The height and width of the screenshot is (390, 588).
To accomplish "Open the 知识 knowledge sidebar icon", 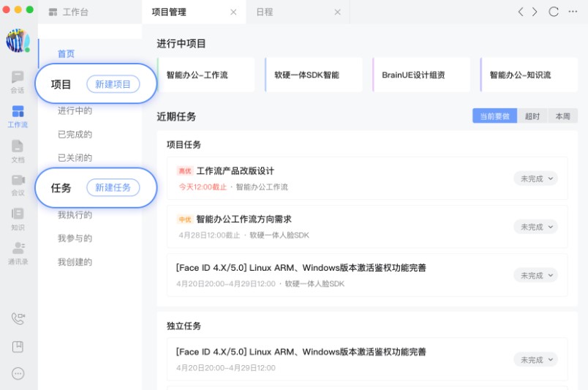I will coord(18,217).
